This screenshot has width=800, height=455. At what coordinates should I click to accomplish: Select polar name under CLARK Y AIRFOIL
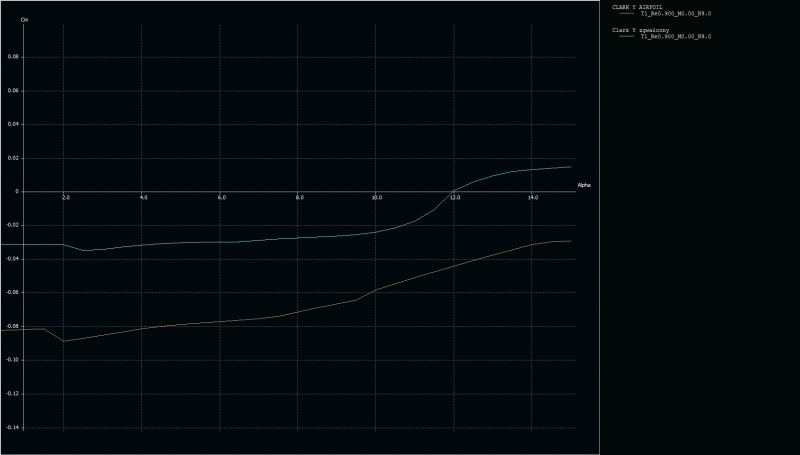tap(675, 14)
